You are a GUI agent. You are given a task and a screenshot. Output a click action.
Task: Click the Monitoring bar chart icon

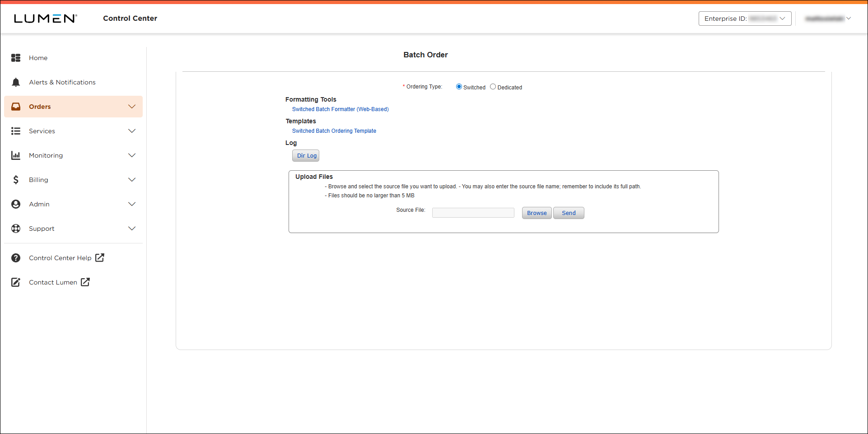[x=16, y=155]
